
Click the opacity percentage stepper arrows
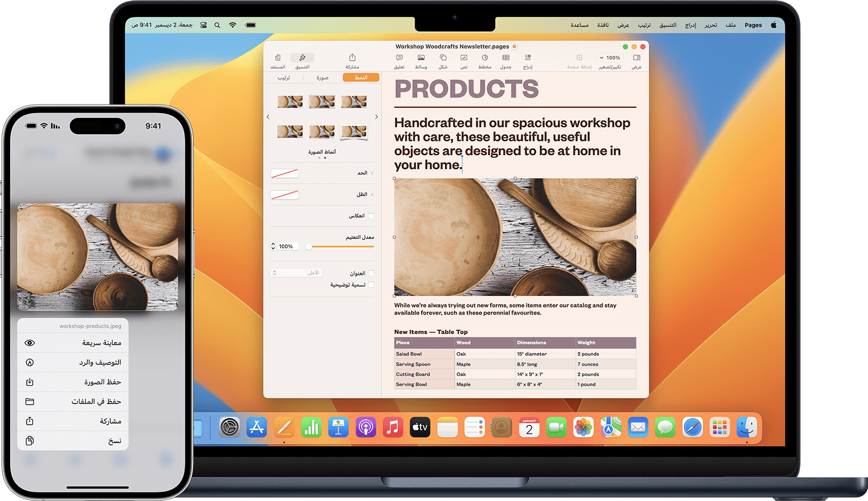click(x=273, y=246)
